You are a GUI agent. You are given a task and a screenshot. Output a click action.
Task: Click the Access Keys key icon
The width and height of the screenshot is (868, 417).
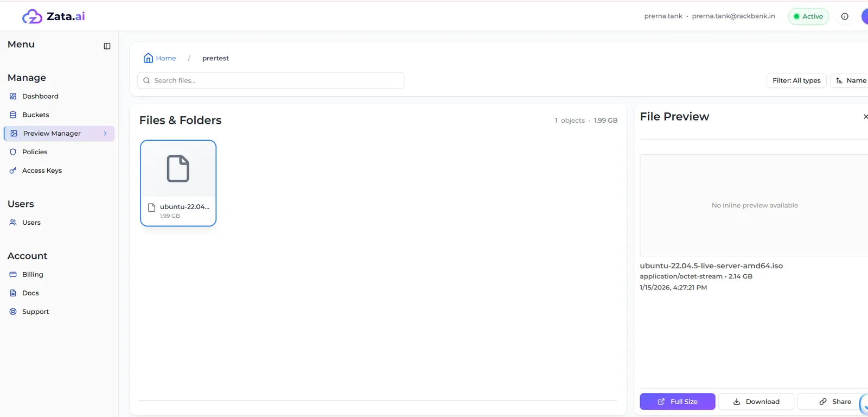click(13, 170)
